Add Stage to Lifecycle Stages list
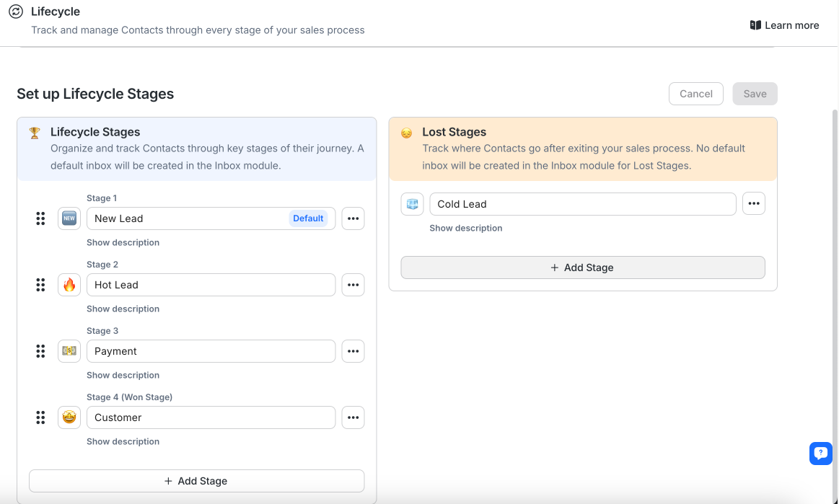Screen dimensions: 839x504 click(196, 481)
